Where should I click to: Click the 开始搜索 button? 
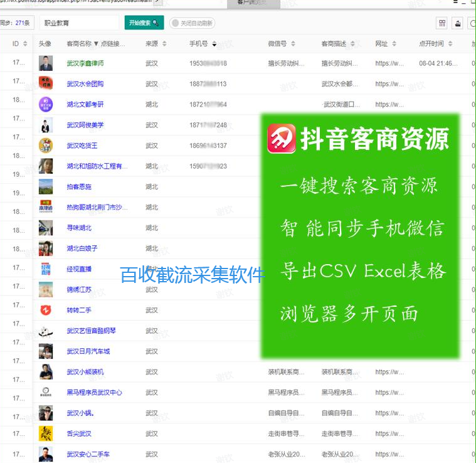tap(144, 23)
